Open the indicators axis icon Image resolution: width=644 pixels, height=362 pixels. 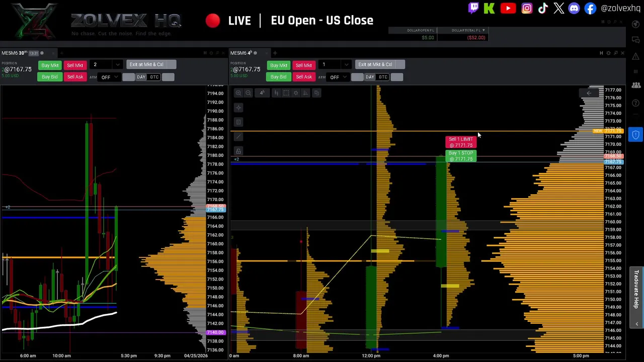coord(305,93)
